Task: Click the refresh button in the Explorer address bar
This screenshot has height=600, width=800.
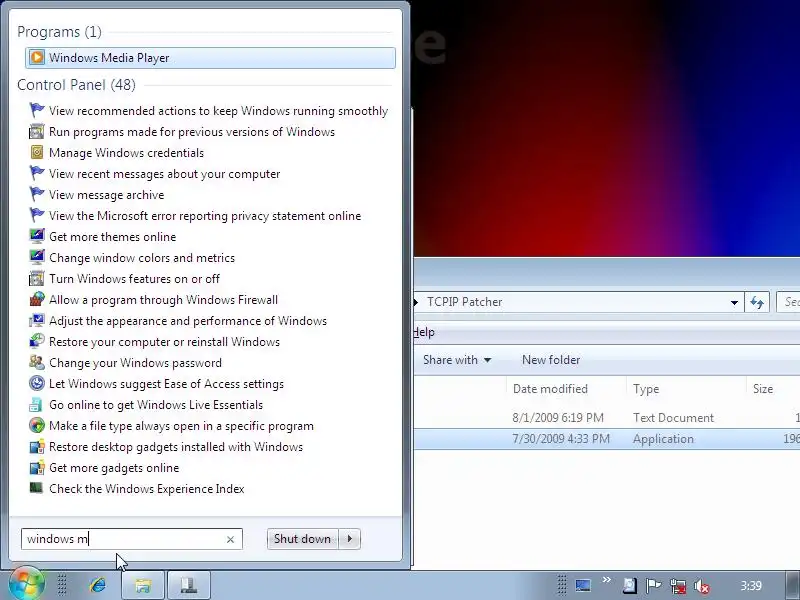Action: point(757,303)
